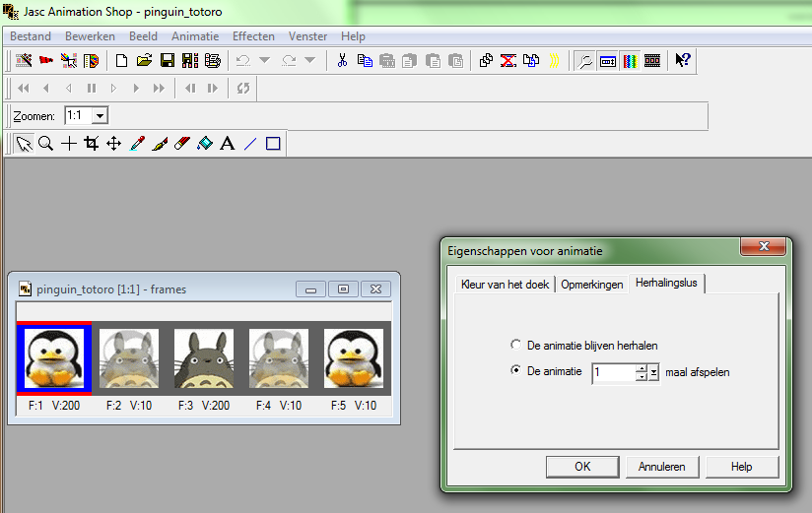
Task: Select the Flood Fill bucket tool
Action: pyautogui.click(x=205, y=144)
